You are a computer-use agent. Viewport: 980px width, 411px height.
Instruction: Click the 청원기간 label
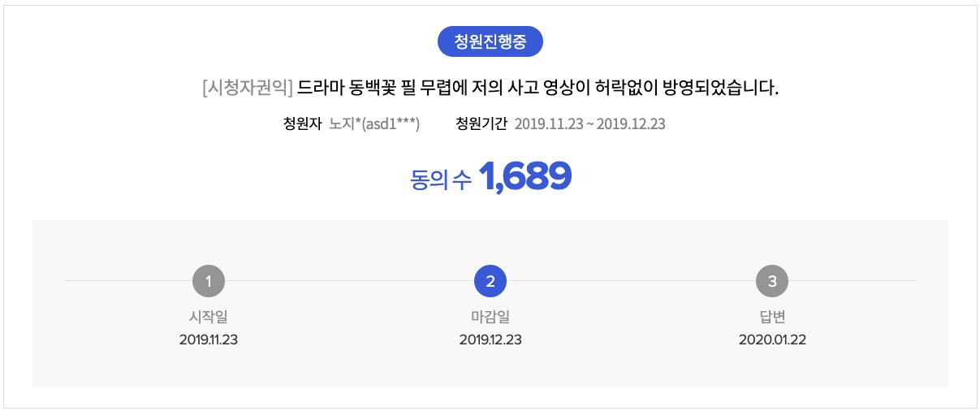pyautogui.click(x=481, y=124)
